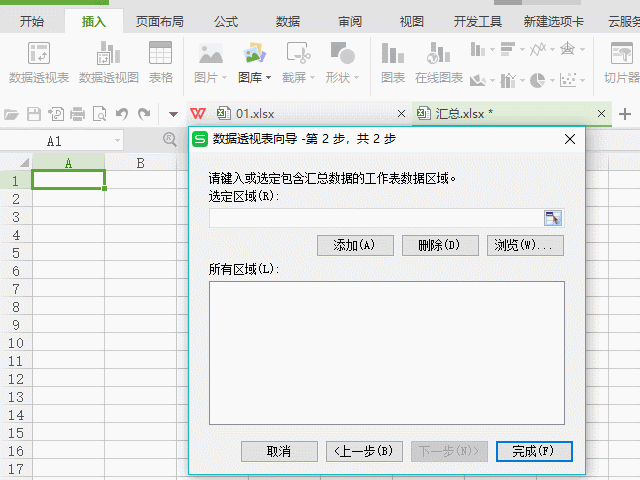Viewport: 640px width, 480px height.
Task: Select row 5 header
Action: coord(16,253)
